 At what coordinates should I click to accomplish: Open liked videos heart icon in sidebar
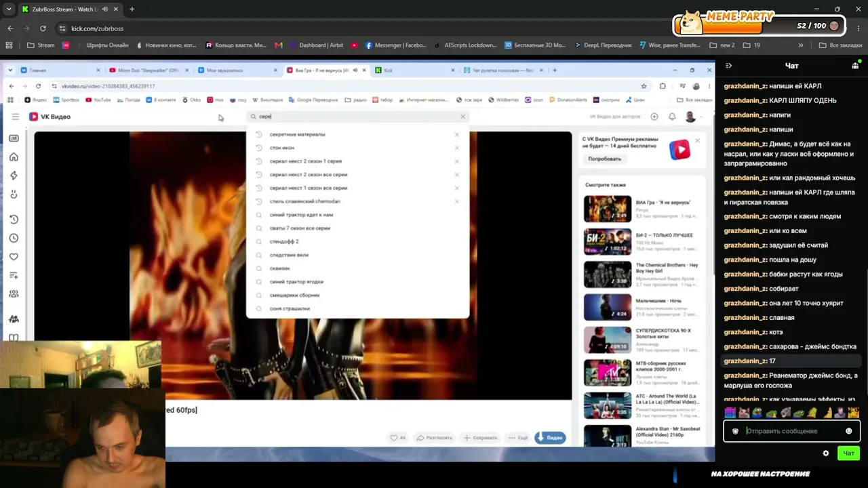14,257
